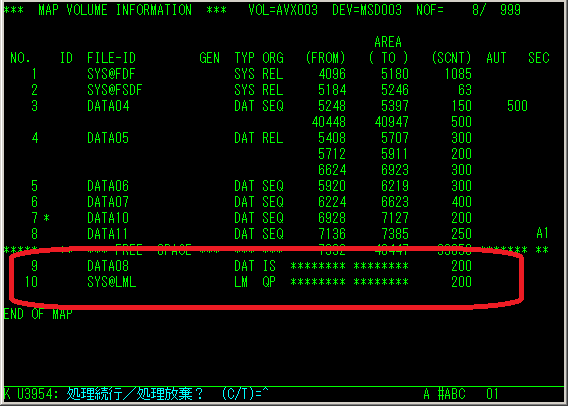Click the SYS@FDF file entry

111,74
